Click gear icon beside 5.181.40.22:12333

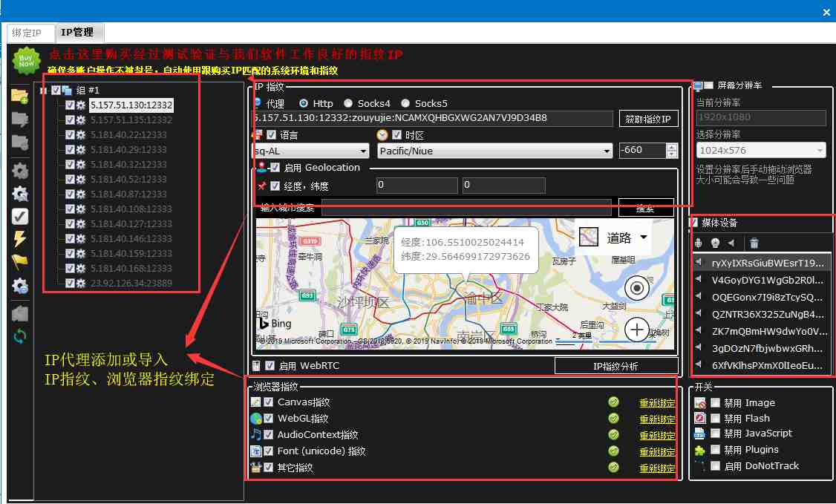80,135
